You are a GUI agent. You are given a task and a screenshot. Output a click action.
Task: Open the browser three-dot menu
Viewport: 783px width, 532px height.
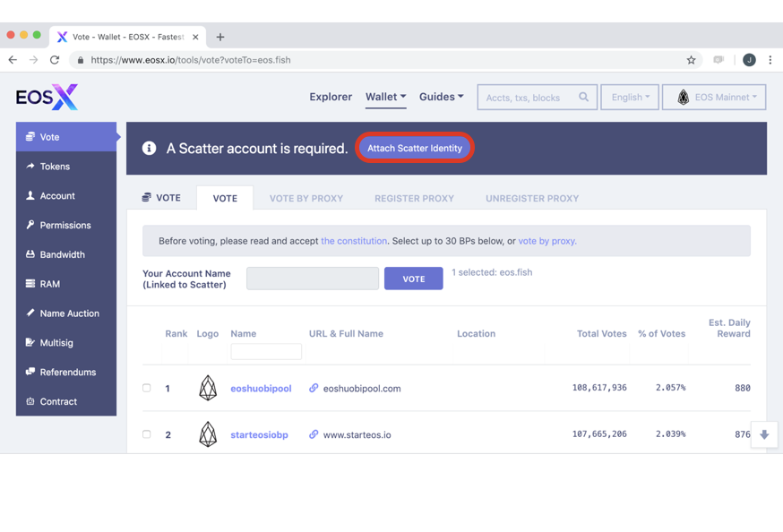point(770,60)
